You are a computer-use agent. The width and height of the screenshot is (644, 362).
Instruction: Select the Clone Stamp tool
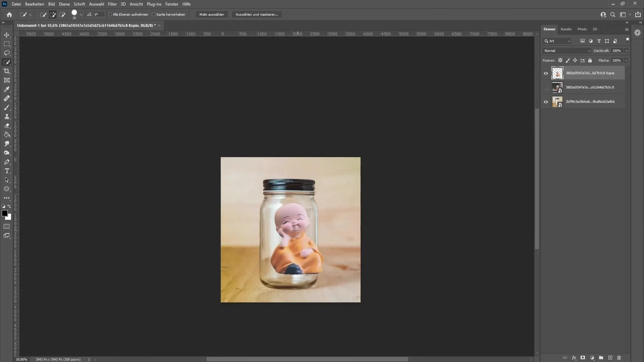(x=7, y=116)
